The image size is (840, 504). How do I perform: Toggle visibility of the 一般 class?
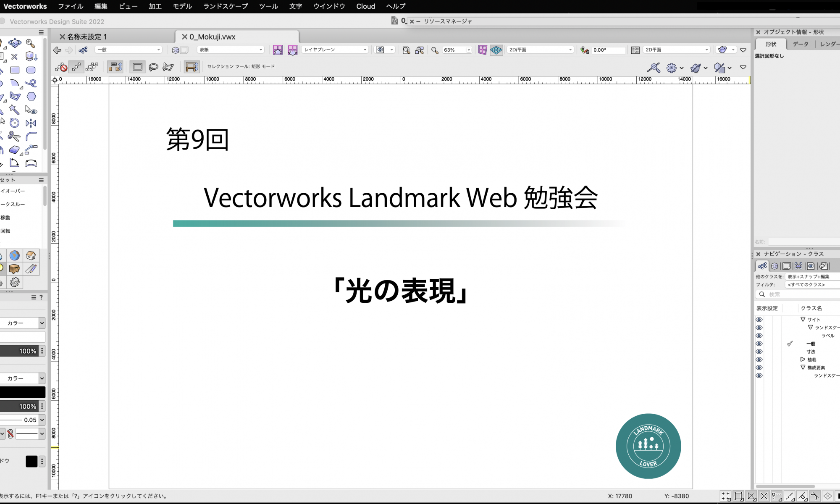point(759,344)
